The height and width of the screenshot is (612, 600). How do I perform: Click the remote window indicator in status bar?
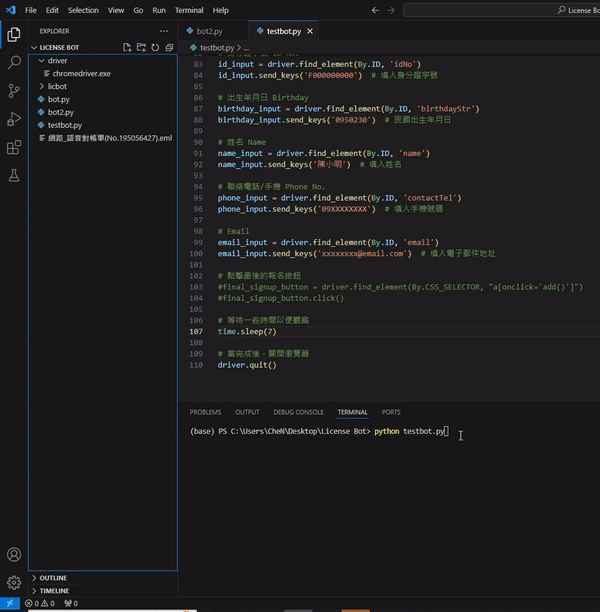coord(10,603)
